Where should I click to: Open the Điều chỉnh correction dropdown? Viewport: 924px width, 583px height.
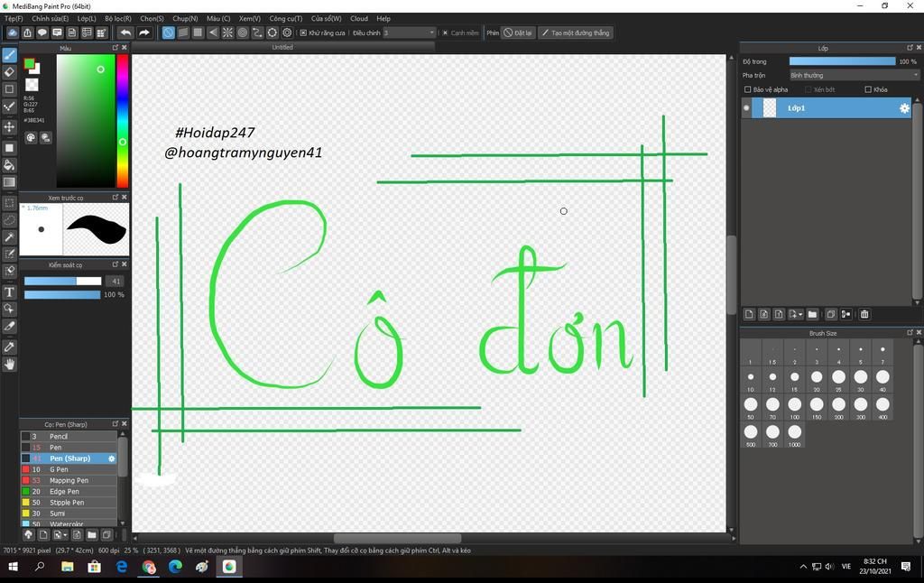coord(410,33)
